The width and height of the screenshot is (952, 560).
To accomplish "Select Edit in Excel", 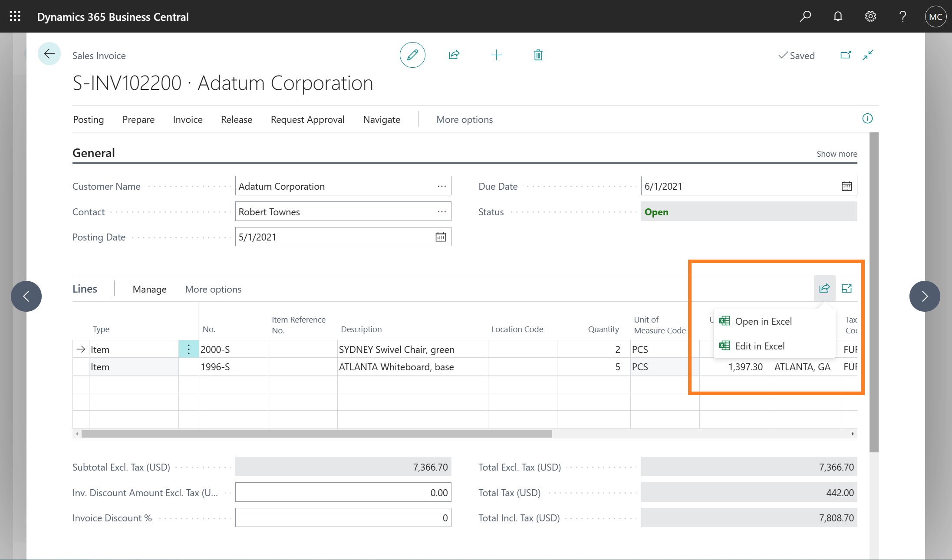I will point(760,346).
